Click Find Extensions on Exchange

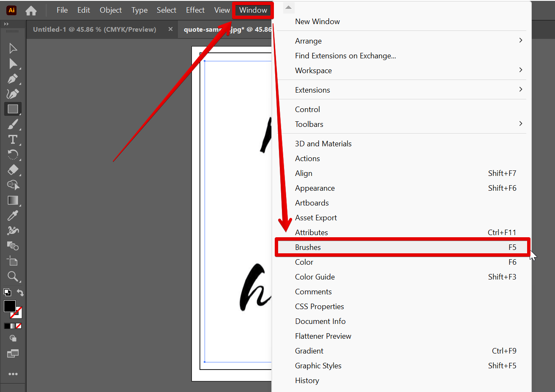tap(345, 56)
